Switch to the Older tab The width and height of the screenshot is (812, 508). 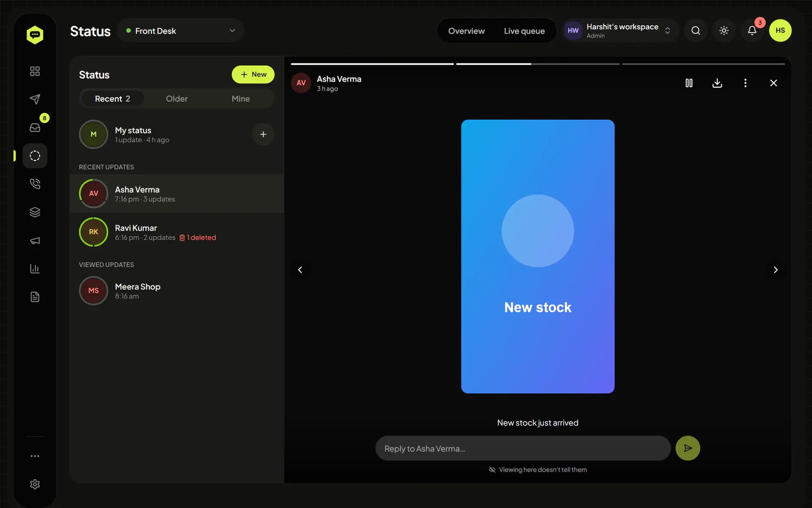click(x=177, y=99)
